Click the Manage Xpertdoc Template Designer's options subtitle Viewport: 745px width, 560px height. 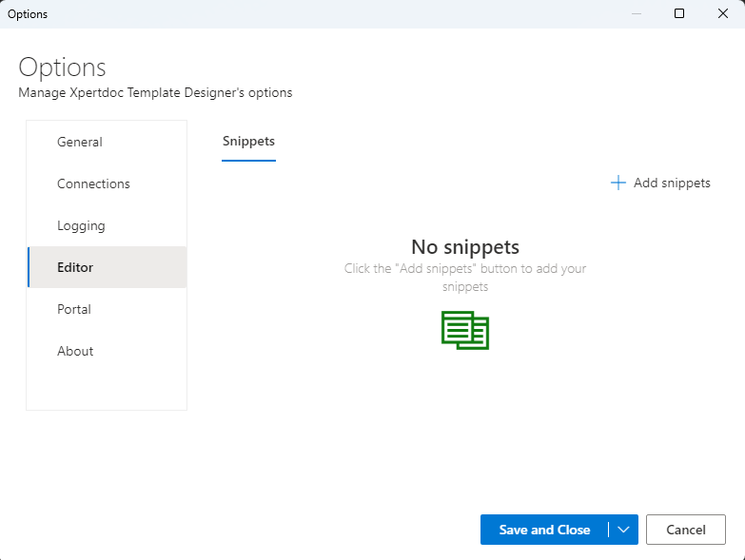click(155, 93)
